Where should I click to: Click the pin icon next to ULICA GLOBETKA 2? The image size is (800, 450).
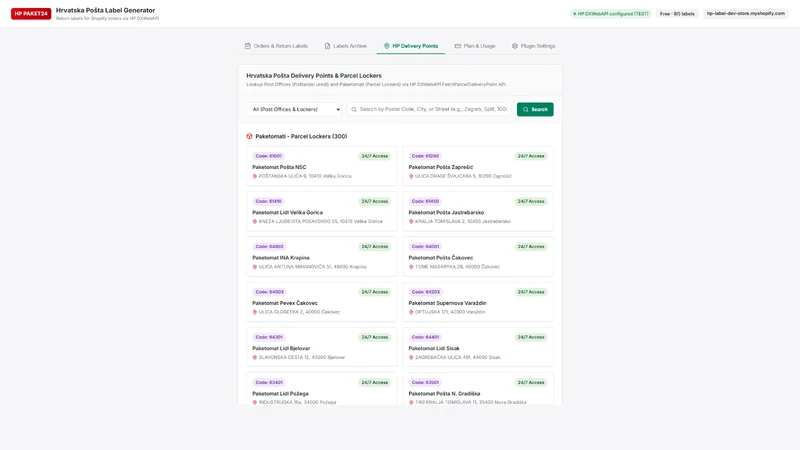coord(255,312)
